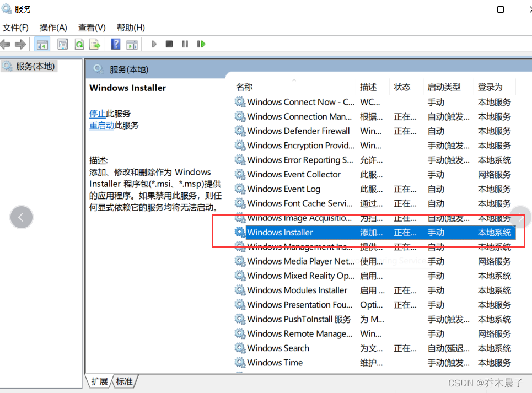This screenshot has height=393, width=532.
Task: Click gear icon for Windows PushToInstall
Action: [x=240, y=319]
